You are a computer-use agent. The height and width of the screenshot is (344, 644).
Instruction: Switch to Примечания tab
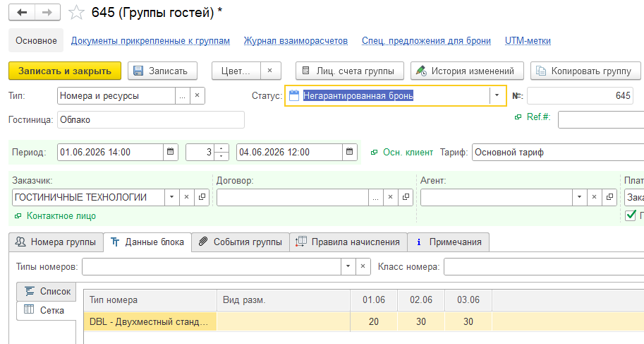coord(449,242)
